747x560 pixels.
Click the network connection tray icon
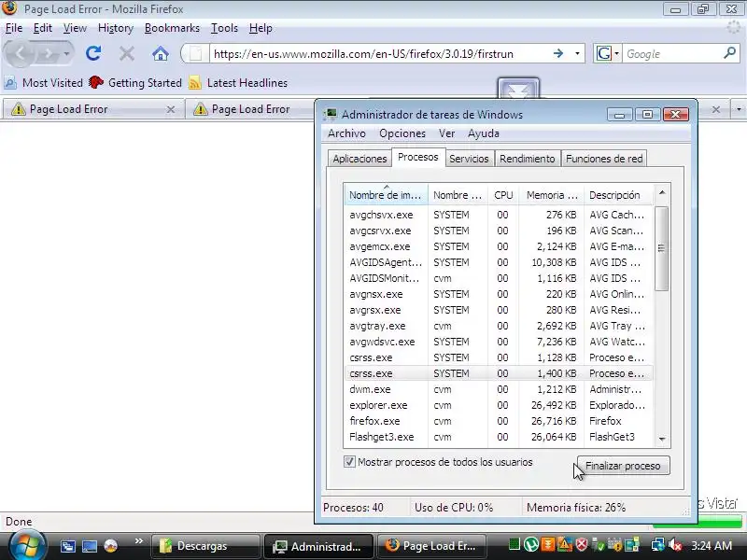tap(658, 545)
